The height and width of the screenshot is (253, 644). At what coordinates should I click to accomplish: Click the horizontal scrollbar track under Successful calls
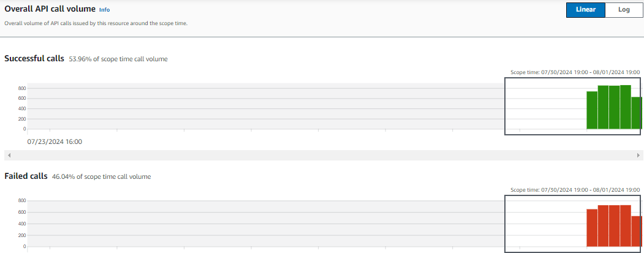pyautogui.click(x=324, y=155)
